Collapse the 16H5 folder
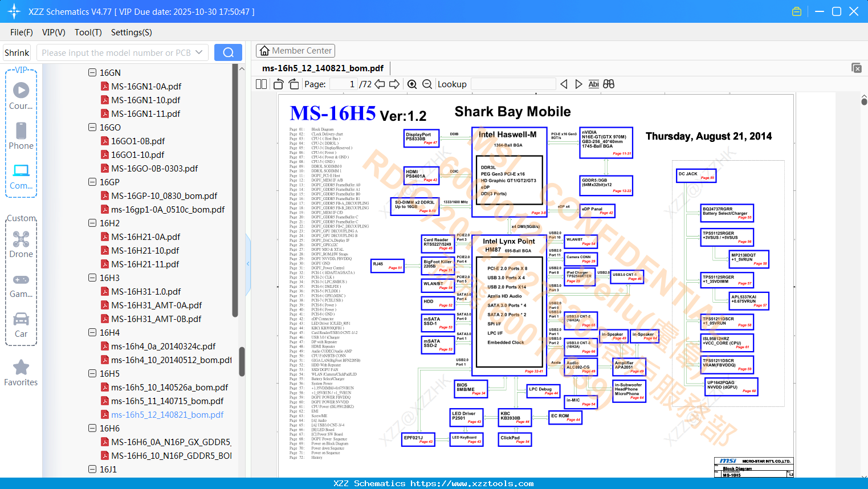Viewport: 868px width, 489px height. [92, 373]
